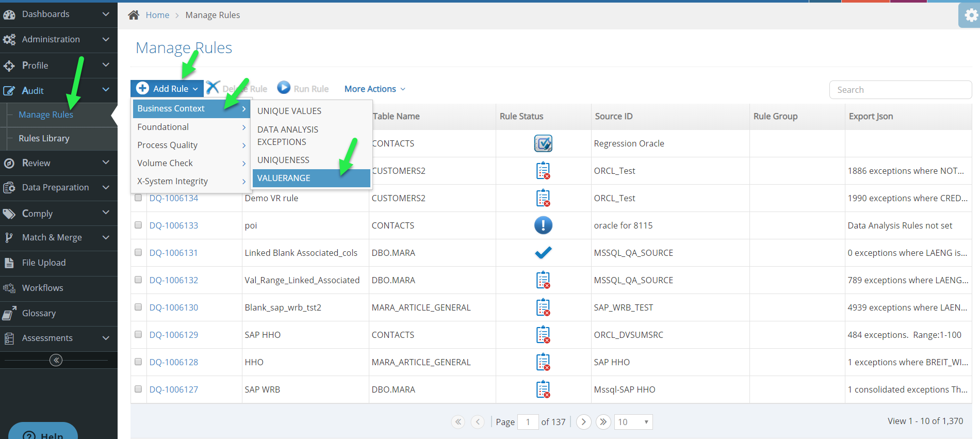Open rule DQ-1006132 link
Viewport: 980px width, 439px height.
(174, 280)
